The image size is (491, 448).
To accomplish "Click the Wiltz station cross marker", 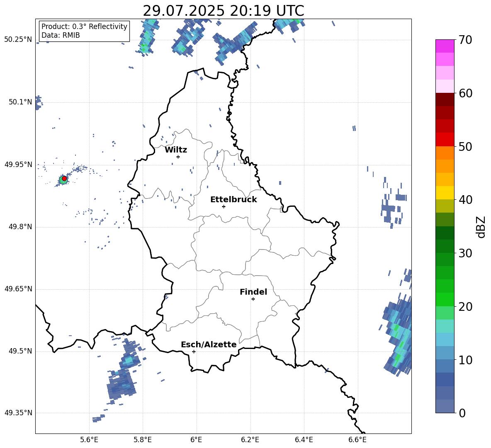I will [x=178, y=157].
